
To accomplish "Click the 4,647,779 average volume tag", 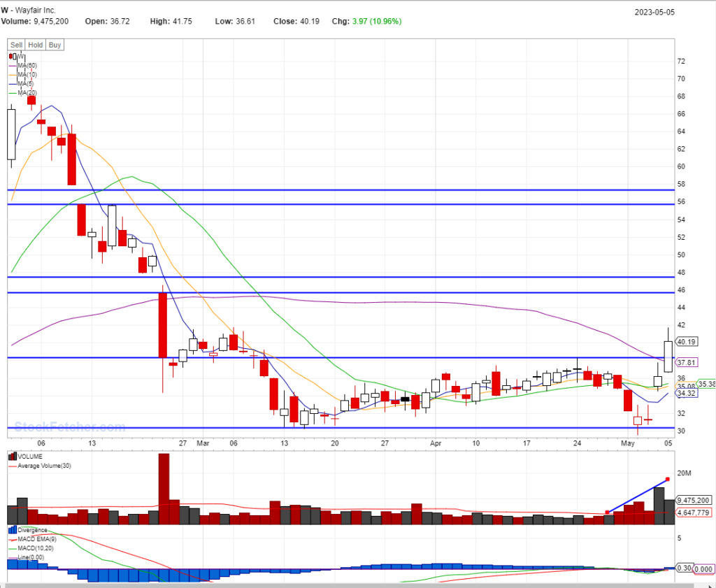I will click(694, 512).
